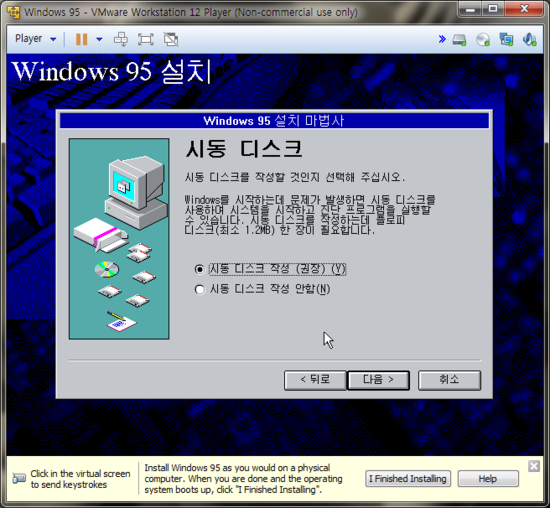Dismiss the install hint bar
Viewport: 550px width, 508px height.
534,466
